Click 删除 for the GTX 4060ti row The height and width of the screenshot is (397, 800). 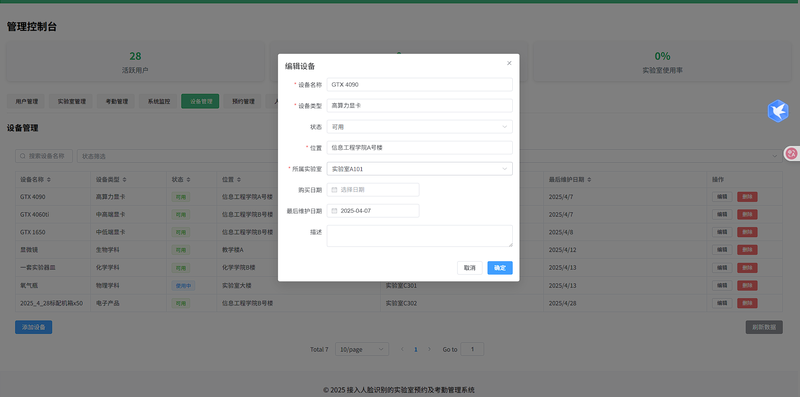tap(747, 214)
